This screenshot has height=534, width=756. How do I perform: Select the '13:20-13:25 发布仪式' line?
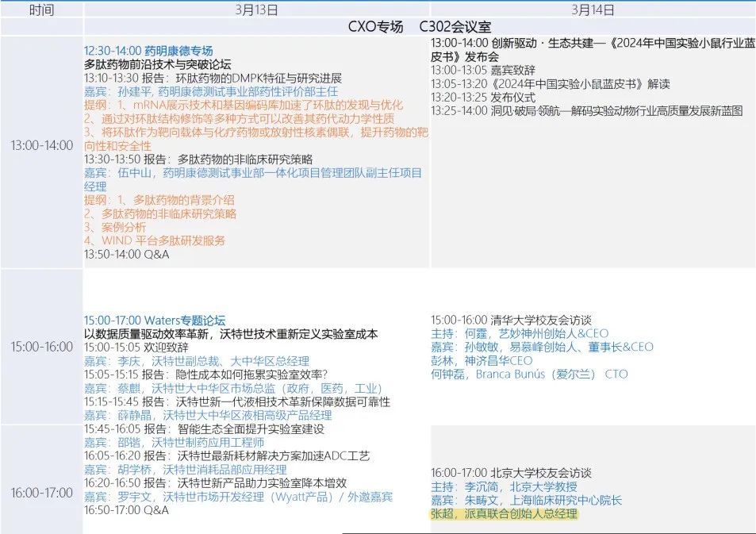[483, 97]
